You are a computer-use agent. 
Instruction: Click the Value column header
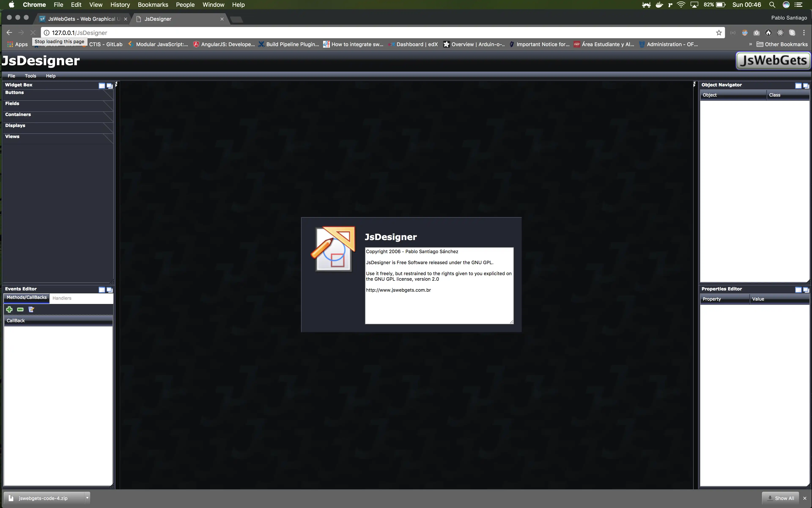pos(779,299)
